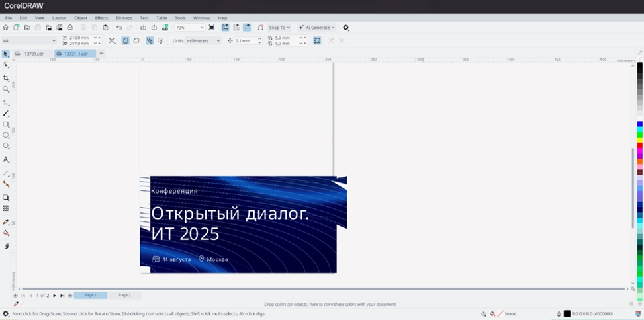Toggle Apply layout to all pages

point(150,40)
